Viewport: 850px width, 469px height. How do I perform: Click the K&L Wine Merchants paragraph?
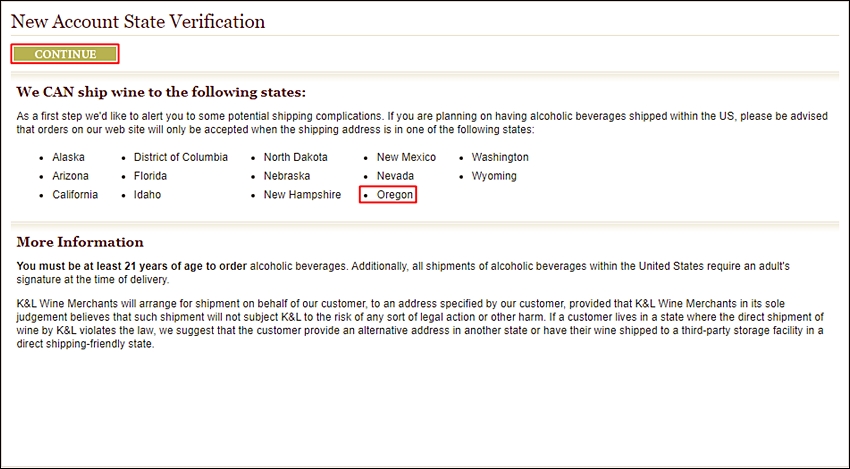pyautogui.click(x=420, y=324)
